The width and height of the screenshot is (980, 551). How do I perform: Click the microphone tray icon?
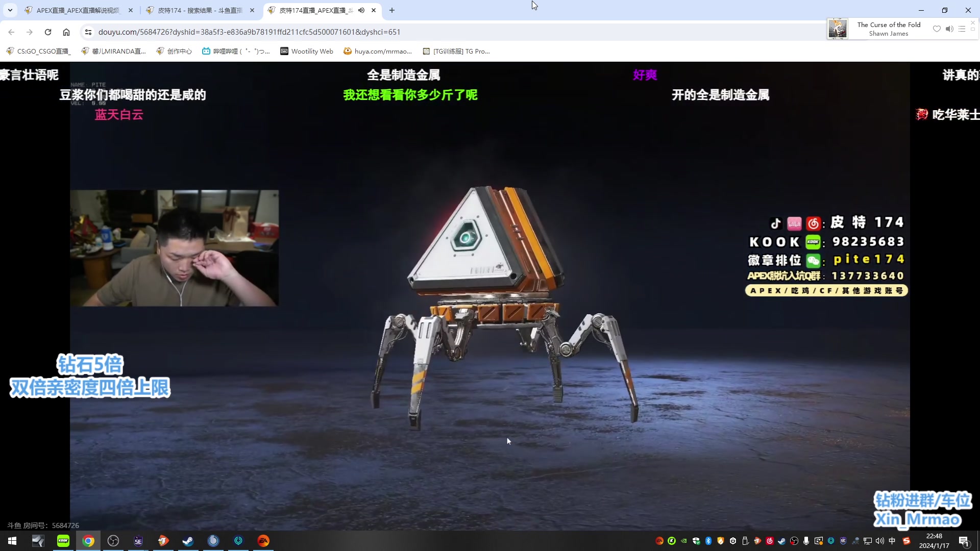(x=806, y=541)
